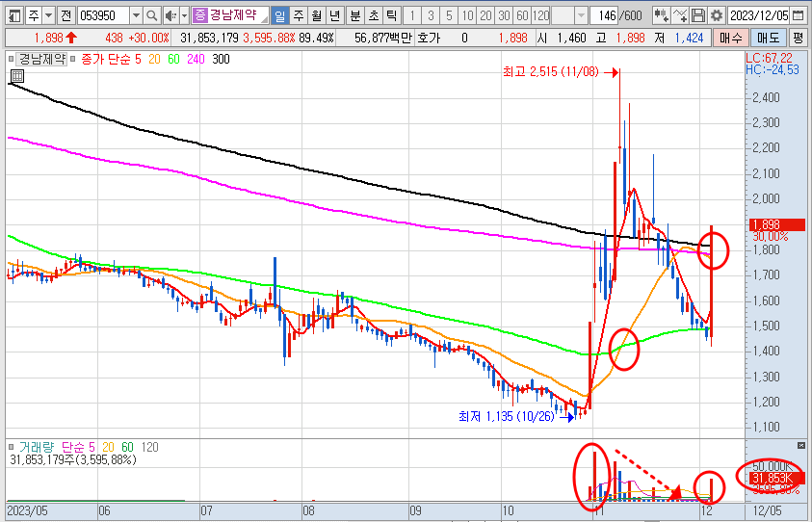Open the stock code history dropdown

(x=136, y=15)
